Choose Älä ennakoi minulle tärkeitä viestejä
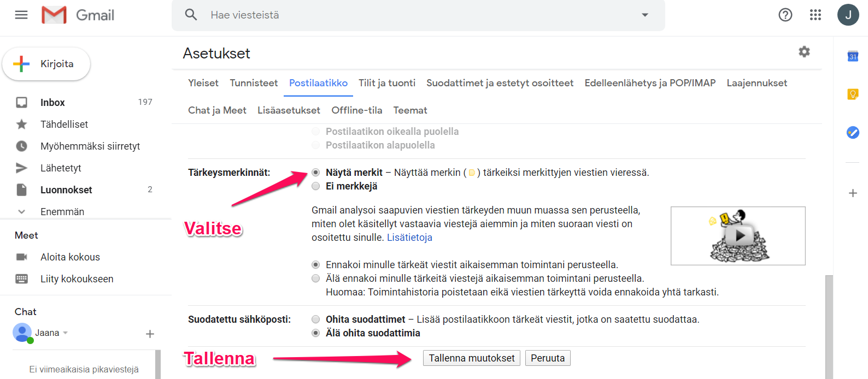This screenshot has height=379, width=868. coord(316,279)
